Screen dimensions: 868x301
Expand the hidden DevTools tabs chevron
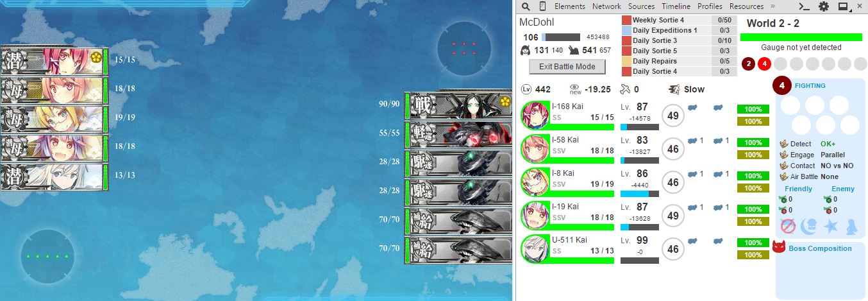pos(772,6)
